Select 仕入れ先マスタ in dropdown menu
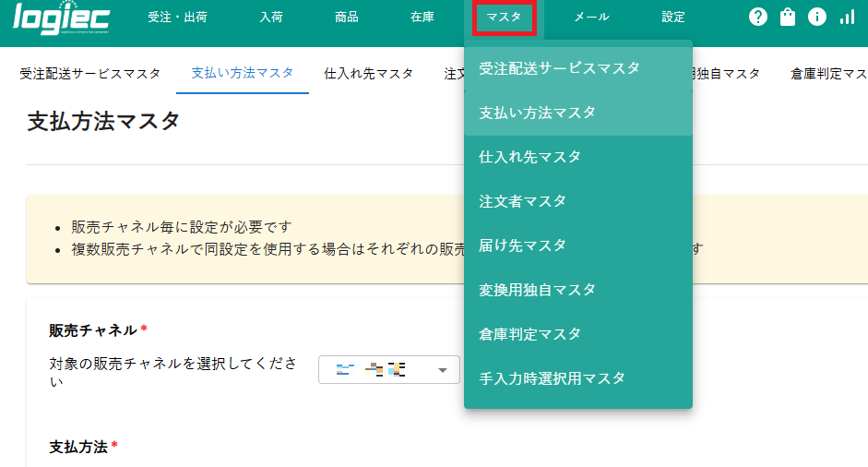 tap(578, 157)
